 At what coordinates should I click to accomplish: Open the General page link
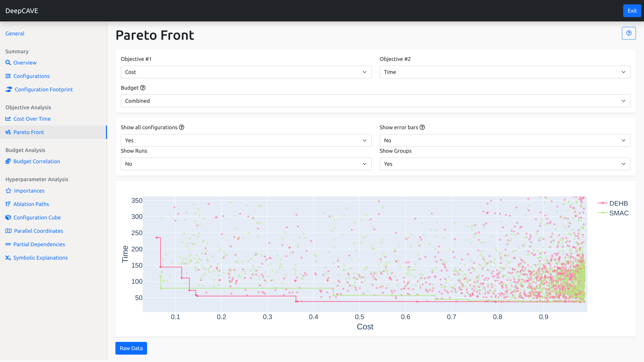pos(15,34)
